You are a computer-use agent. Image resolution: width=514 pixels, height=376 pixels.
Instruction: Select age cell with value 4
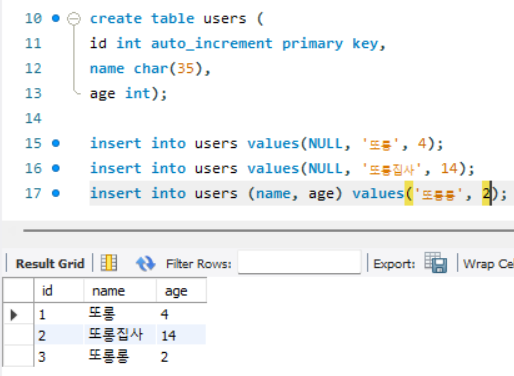point(181,314)
